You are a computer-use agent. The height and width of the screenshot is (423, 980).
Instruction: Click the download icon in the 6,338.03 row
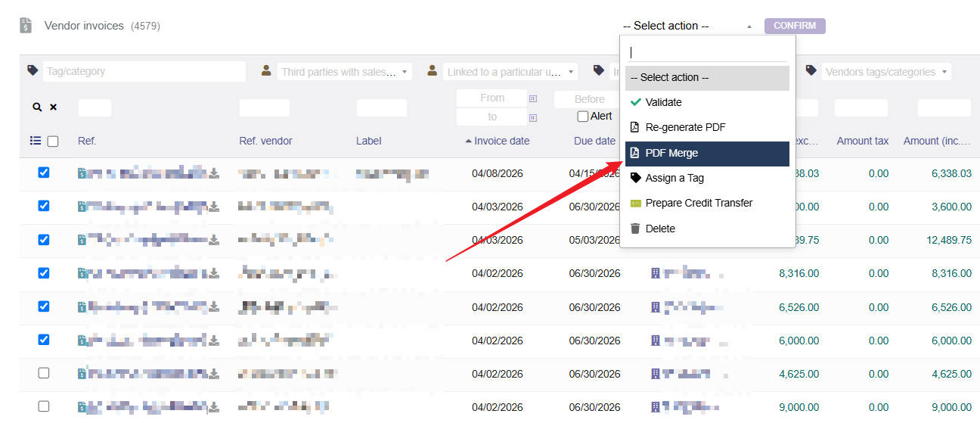point(215,173)
